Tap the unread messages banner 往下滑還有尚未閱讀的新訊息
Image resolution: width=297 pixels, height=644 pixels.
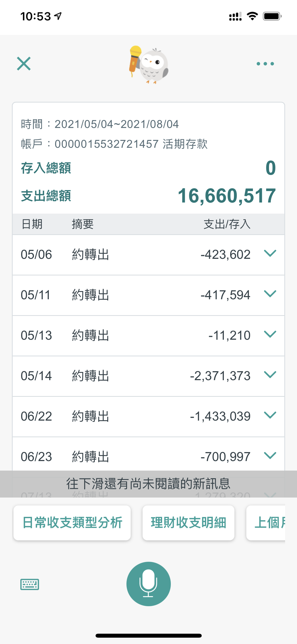tap(148, 484)
